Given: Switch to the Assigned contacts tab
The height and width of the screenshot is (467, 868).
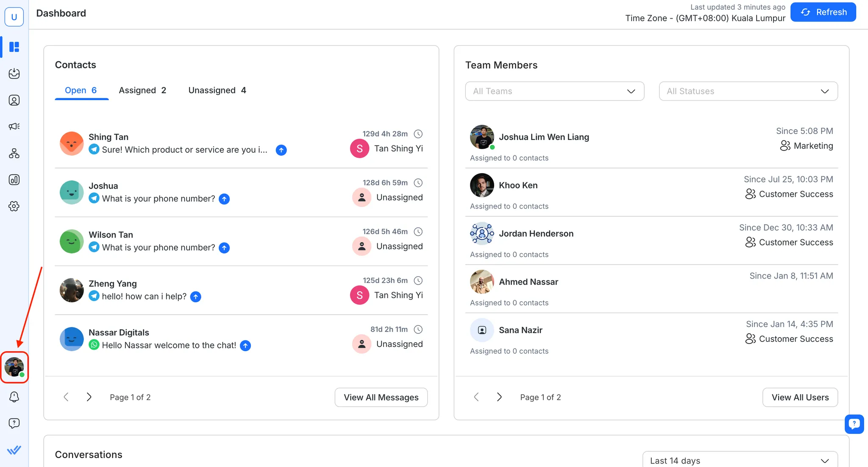Looking at the screenshot, I should 142,90.
